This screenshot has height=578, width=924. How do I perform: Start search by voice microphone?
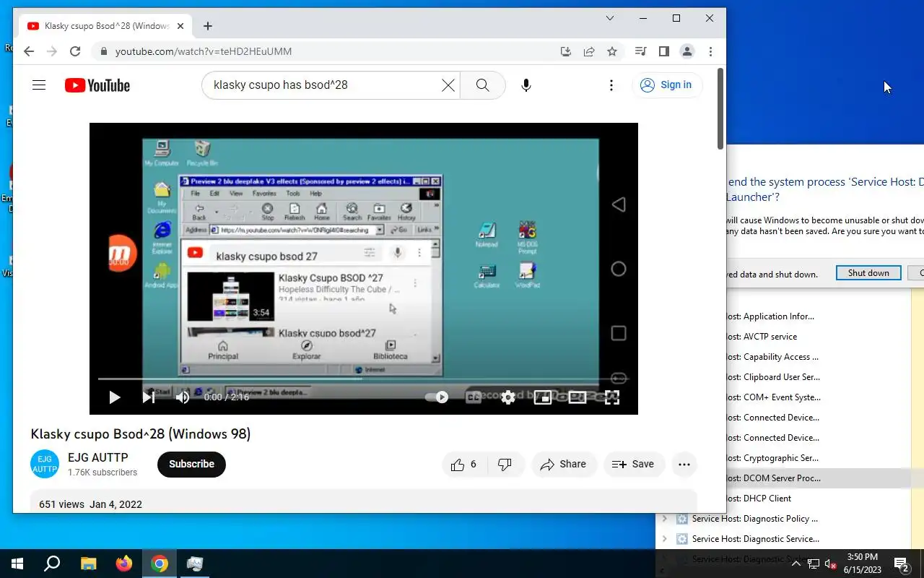click(x=526, y=85)
